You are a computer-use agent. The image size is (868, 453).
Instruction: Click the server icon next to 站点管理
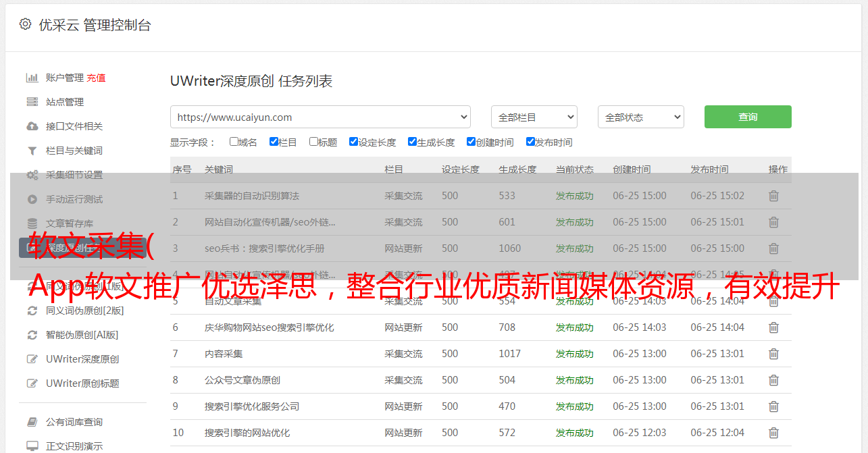(32, 102)
